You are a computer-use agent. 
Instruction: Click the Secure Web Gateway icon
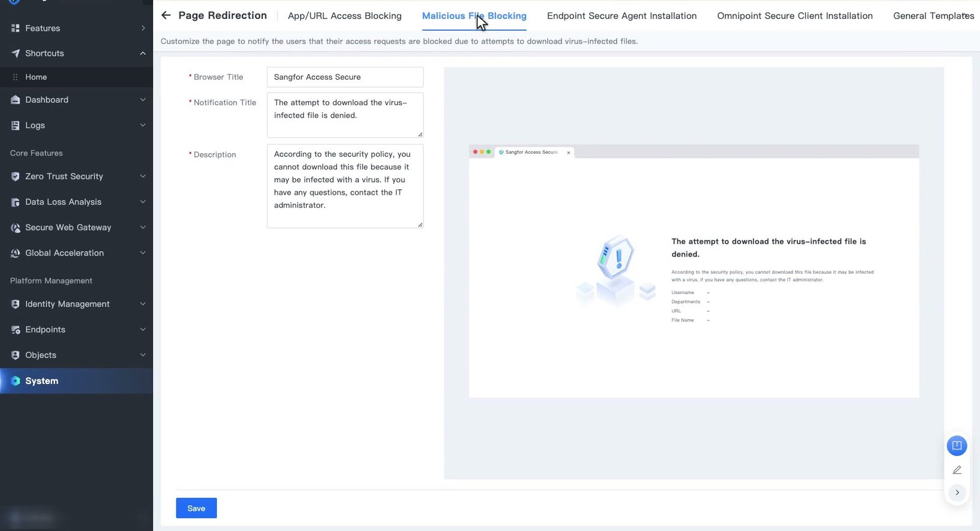click(x=15, y=228)
